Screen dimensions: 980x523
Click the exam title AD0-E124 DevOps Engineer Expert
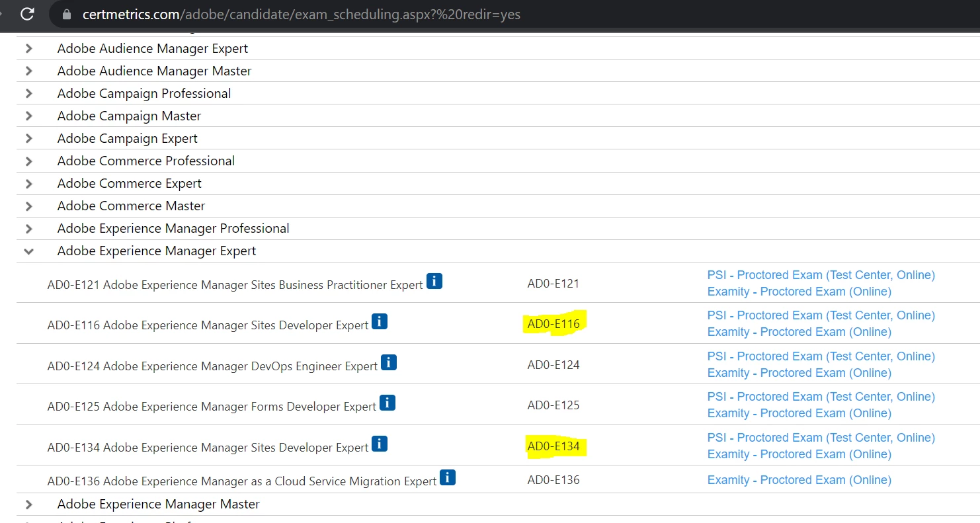(213, 366)
